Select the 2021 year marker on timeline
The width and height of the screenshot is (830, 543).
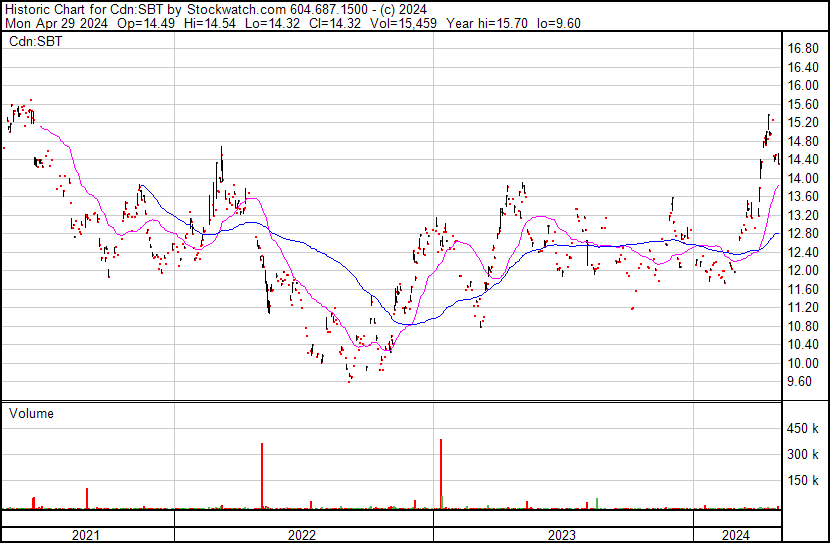(87, 535)
